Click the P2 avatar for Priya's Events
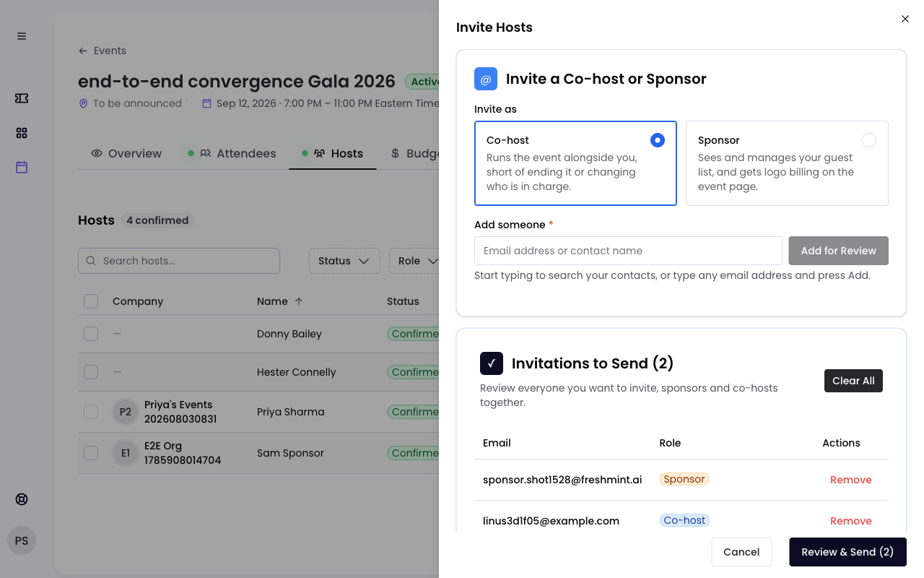This screenshot has width=924, height=578. [126, 412]
